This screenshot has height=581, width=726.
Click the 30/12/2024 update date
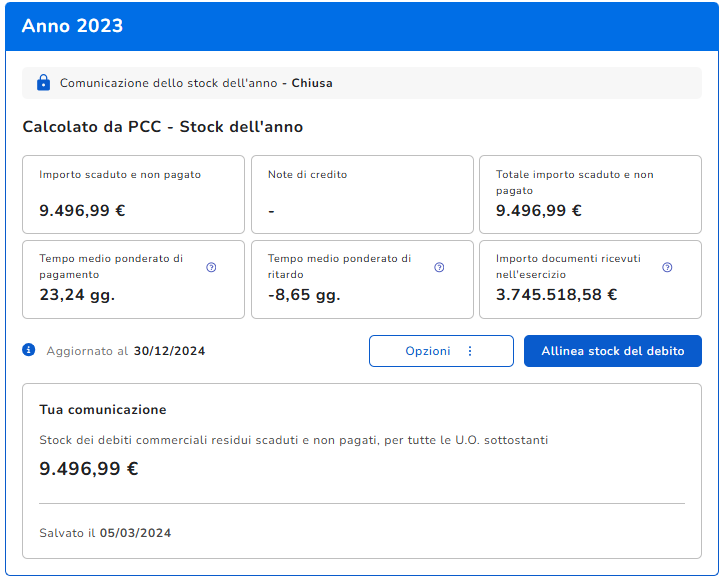pos(169,351)
